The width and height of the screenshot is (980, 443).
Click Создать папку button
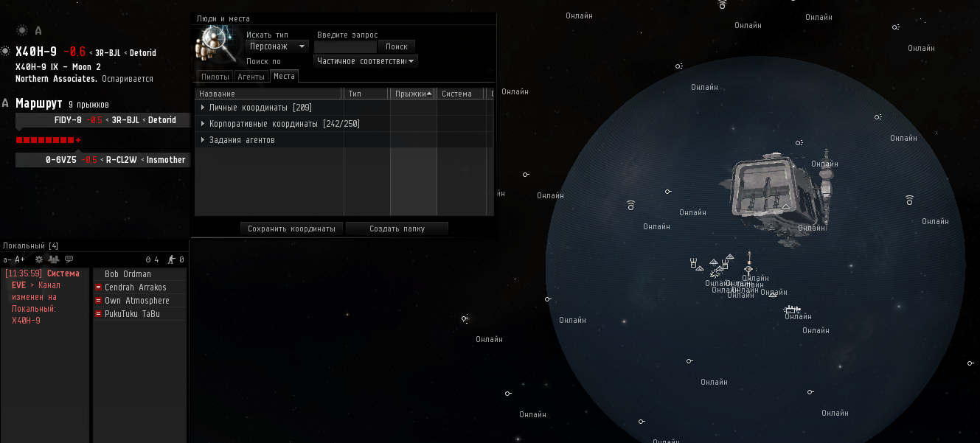[397, 229]
